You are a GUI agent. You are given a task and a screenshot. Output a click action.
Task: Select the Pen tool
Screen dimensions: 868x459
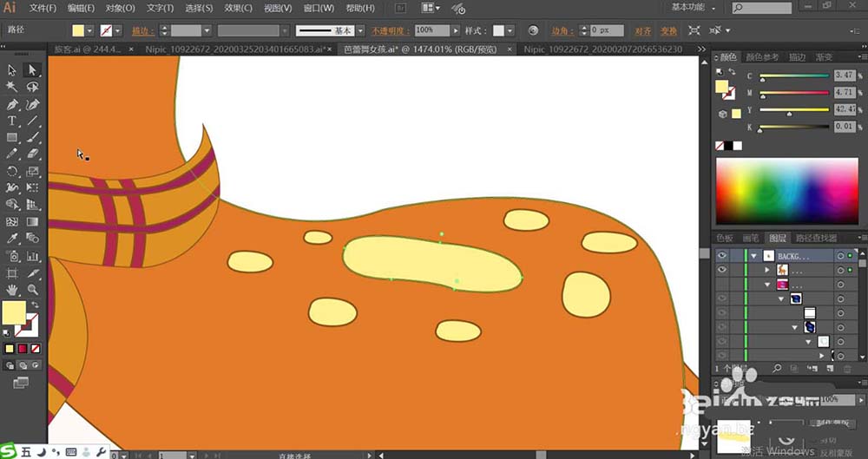(x=12, y=104)
